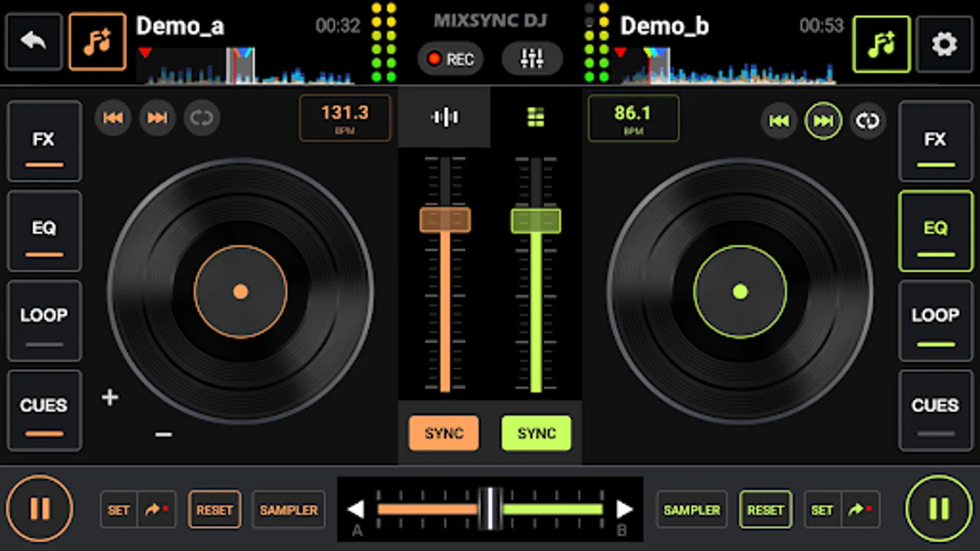Toggle FX panel on Deck A

click(x=43, y=141)
